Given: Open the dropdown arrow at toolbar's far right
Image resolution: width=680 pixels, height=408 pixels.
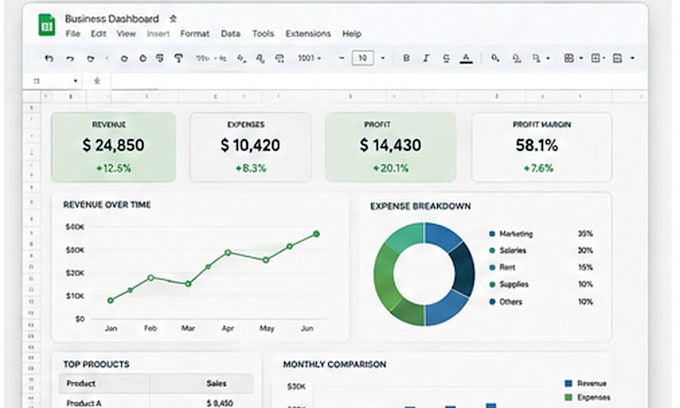Looking at the screenshot, I should 632,58.
